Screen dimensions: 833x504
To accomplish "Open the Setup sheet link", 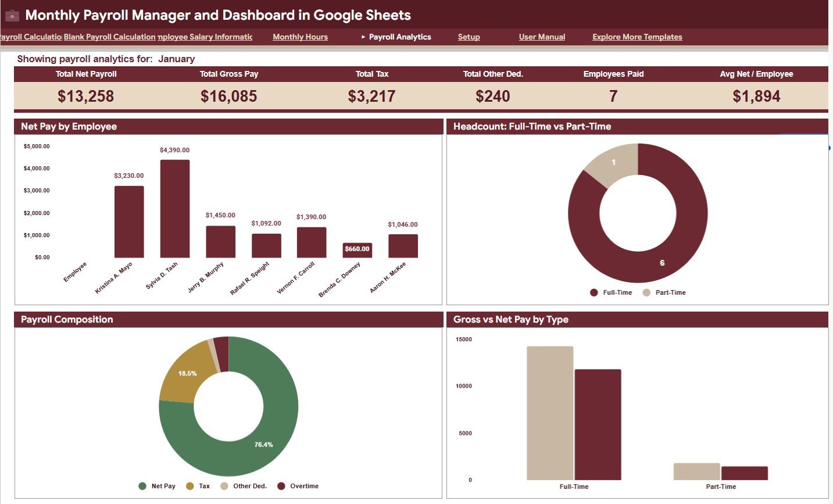I will pos(469,37).
